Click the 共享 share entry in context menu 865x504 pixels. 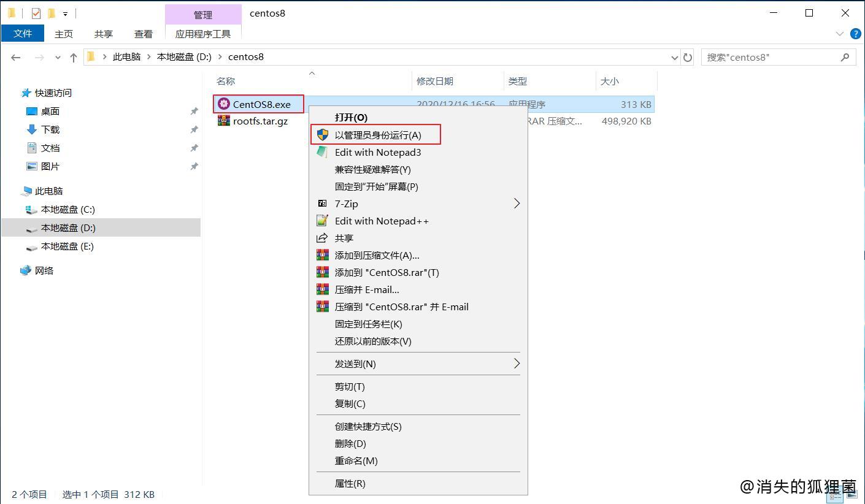point(344,238)
